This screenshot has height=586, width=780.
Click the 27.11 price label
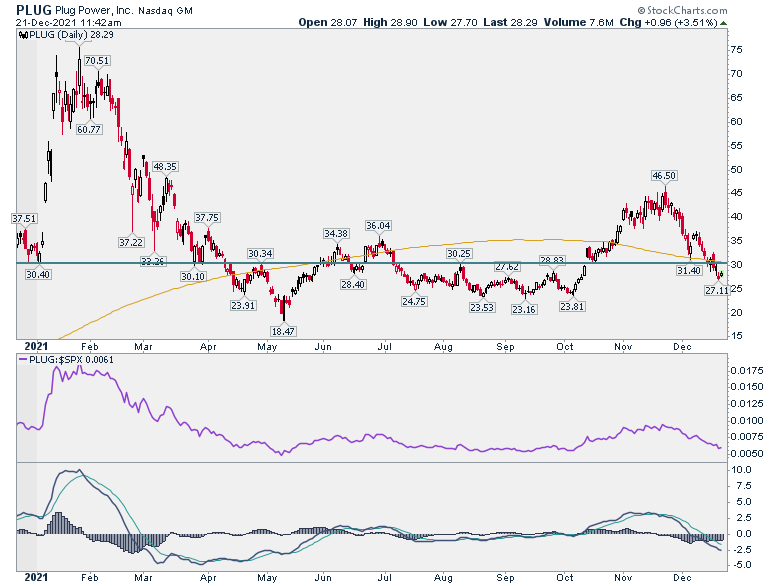717,291
